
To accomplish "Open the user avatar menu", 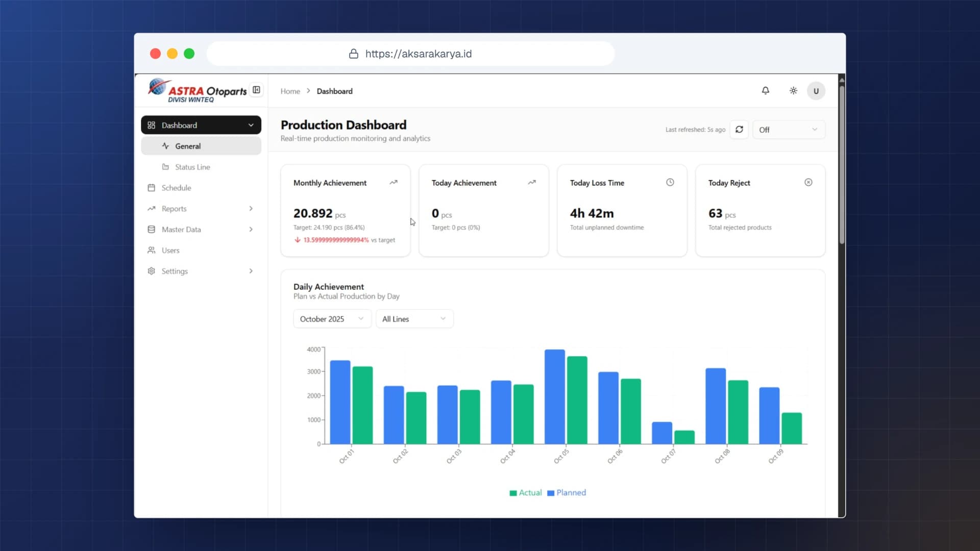I will point(816,91).
